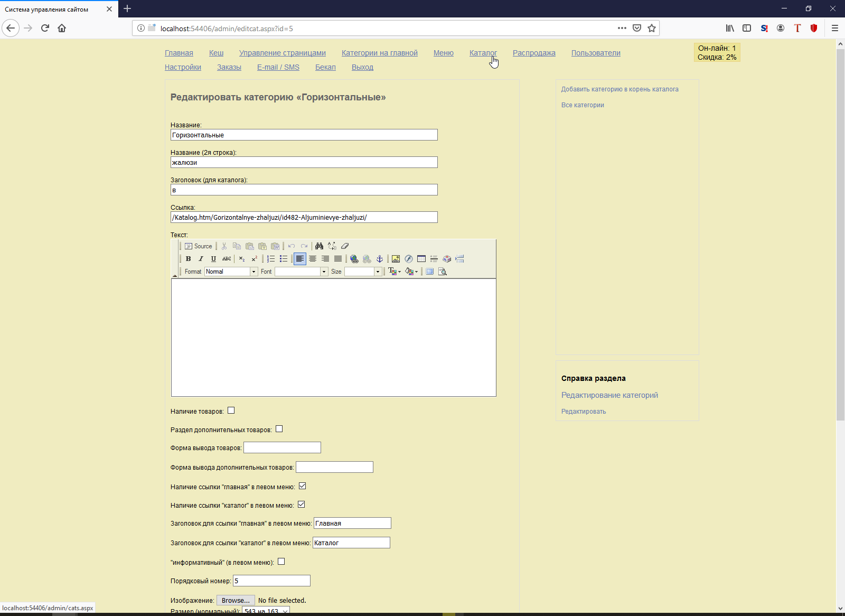Uncheck 'каталог' link in left menu checkbox
This screenshot has width=845, height=616.
tap(302, 505)
